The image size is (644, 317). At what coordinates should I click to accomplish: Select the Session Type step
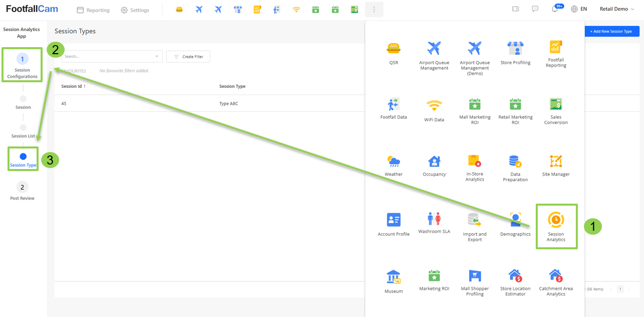23,160
